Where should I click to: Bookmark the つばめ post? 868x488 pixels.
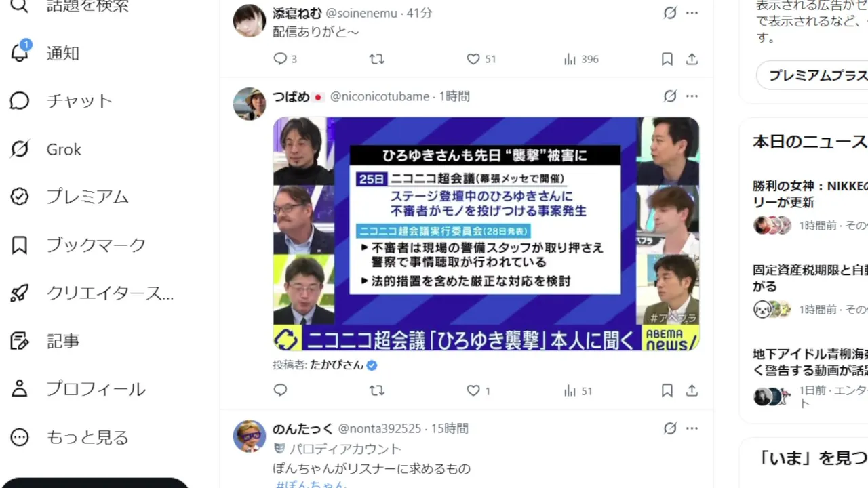click(667, 390)
